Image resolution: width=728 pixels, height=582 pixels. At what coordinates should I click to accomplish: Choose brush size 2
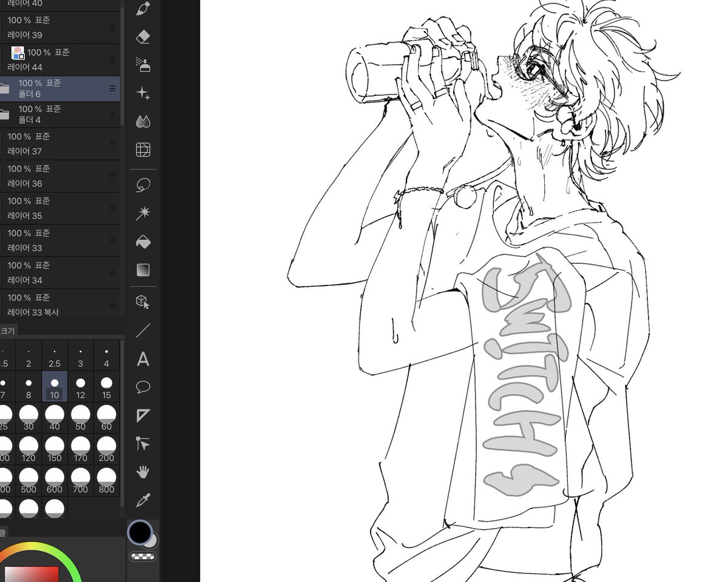pyautogui.click(x=29, y=355)
